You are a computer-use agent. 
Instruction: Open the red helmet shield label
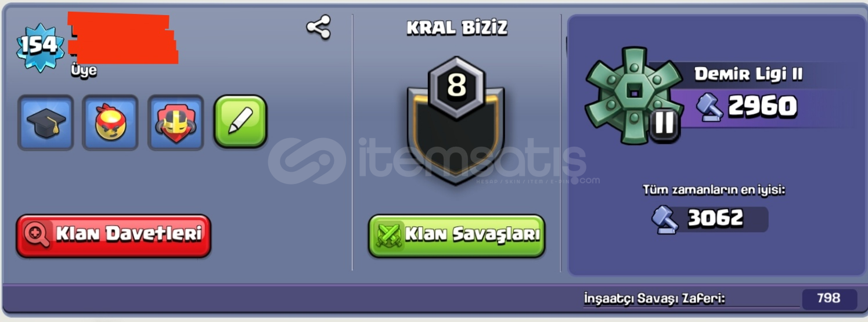tap(176, 123)
